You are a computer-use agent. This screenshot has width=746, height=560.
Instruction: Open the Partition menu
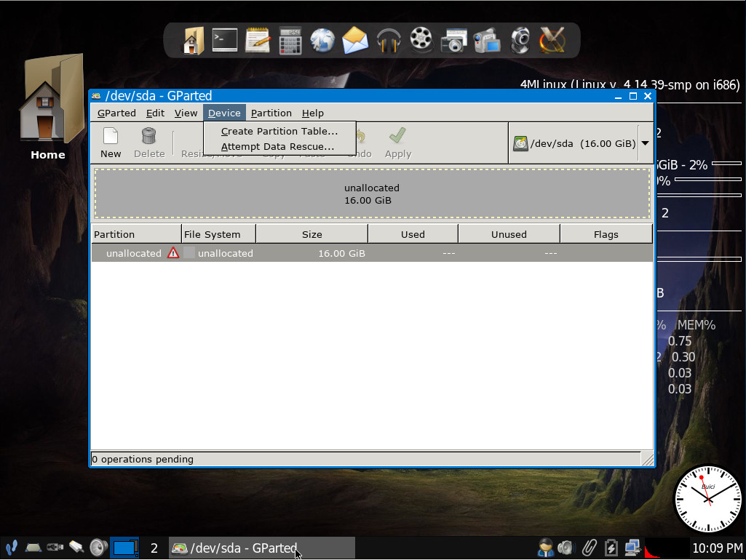[271, 113]
